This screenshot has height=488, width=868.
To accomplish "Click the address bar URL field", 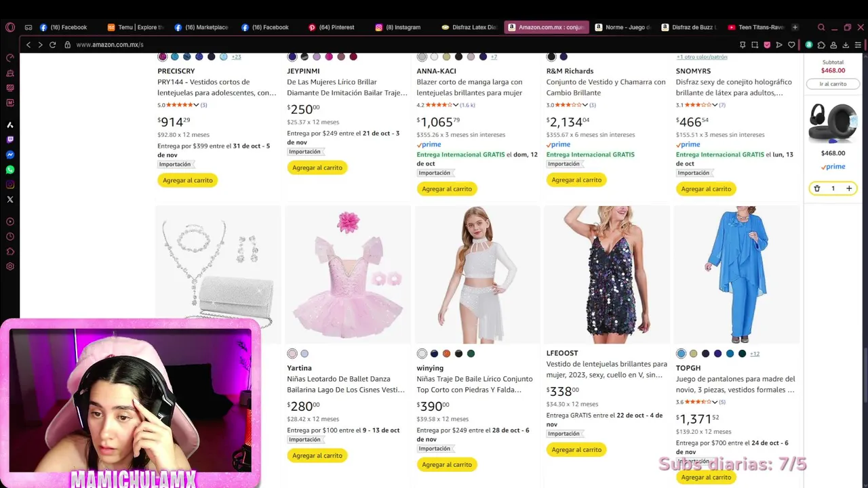I will click(400, 45).
